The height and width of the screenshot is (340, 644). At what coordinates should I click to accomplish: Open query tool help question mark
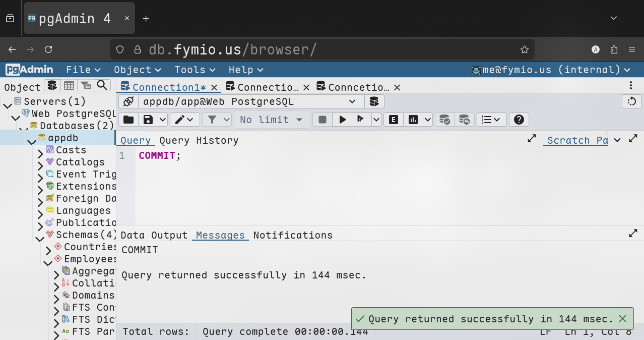[x=519, y=120]
